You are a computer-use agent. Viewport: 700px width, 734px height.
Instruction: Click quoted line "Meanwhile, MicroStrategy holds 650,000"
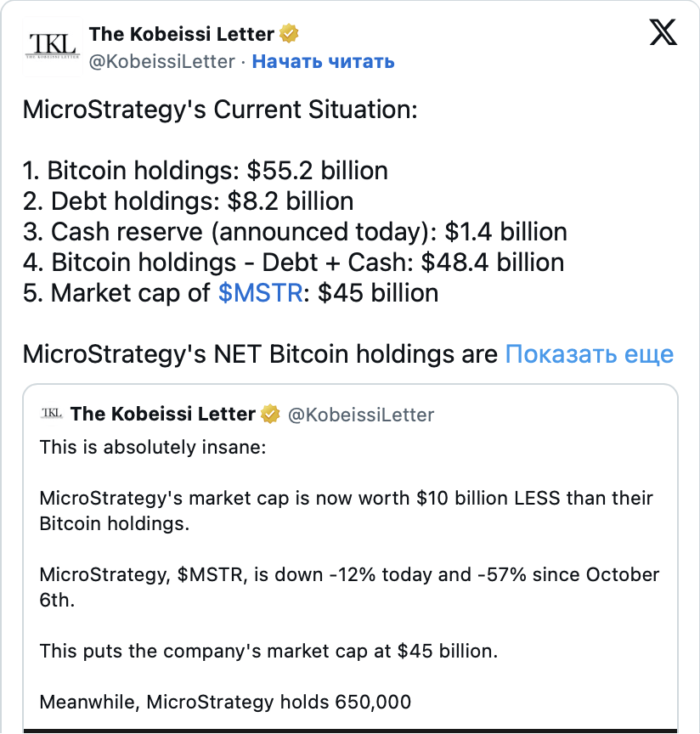(225, 703)
